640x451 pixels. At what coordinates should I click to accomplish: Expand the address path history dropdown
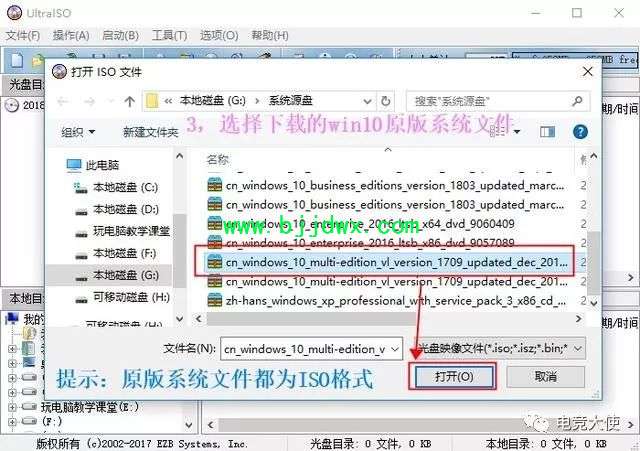click(367, 101)
